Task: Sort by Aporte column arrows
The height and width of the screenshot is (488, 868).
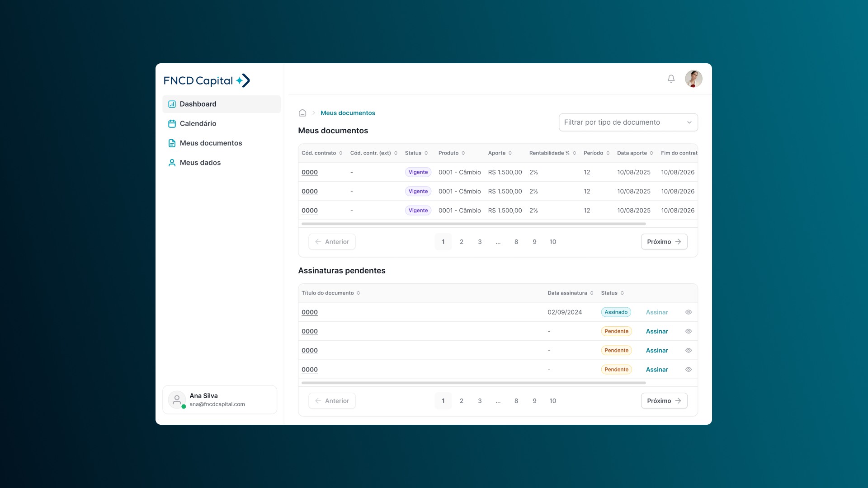Action: (510, 153)
